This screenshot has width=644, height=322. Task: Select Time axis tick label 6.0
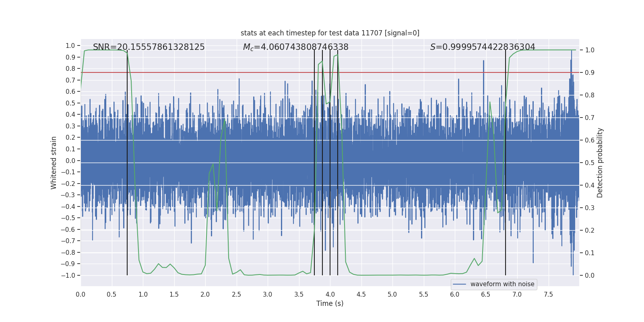455,294
